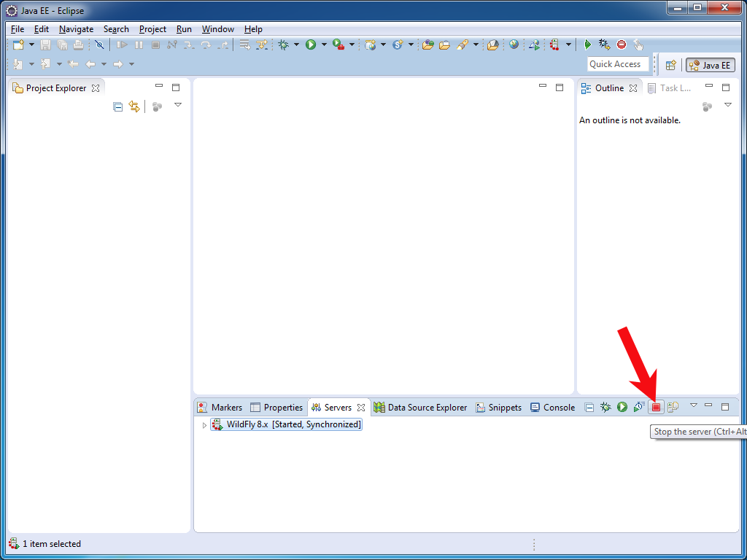This screenshot has height=560, width=747.
Task: Click green Start server icon in Servers view
Action: pos(622,407)
